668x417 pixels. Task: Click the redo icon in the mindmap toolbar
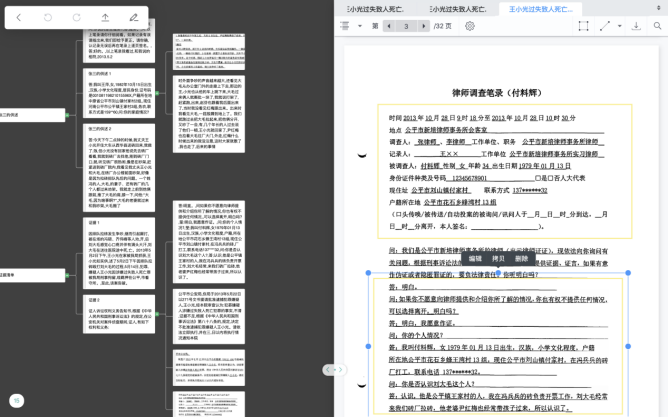77,17
